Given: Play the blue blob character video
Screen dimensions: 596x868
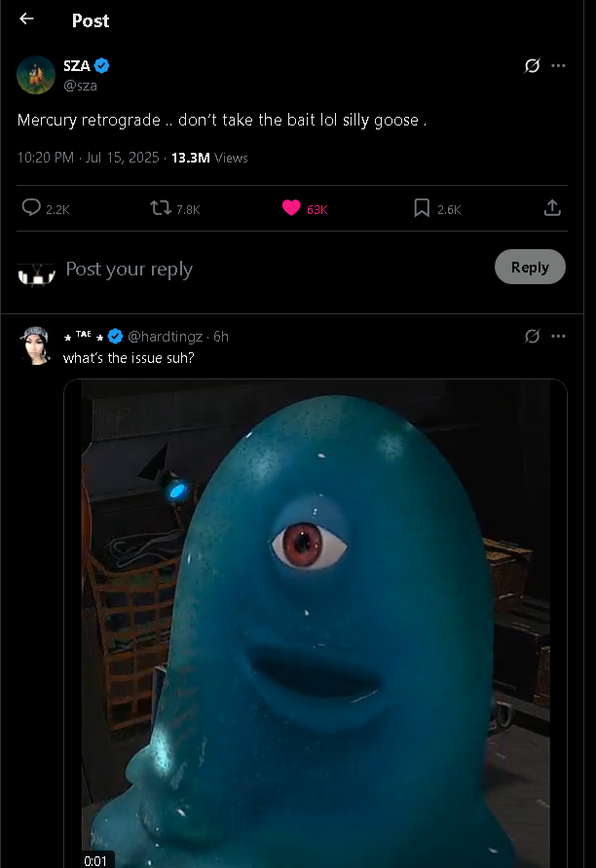Looking at the screenshot, I should tap(316, 623).
